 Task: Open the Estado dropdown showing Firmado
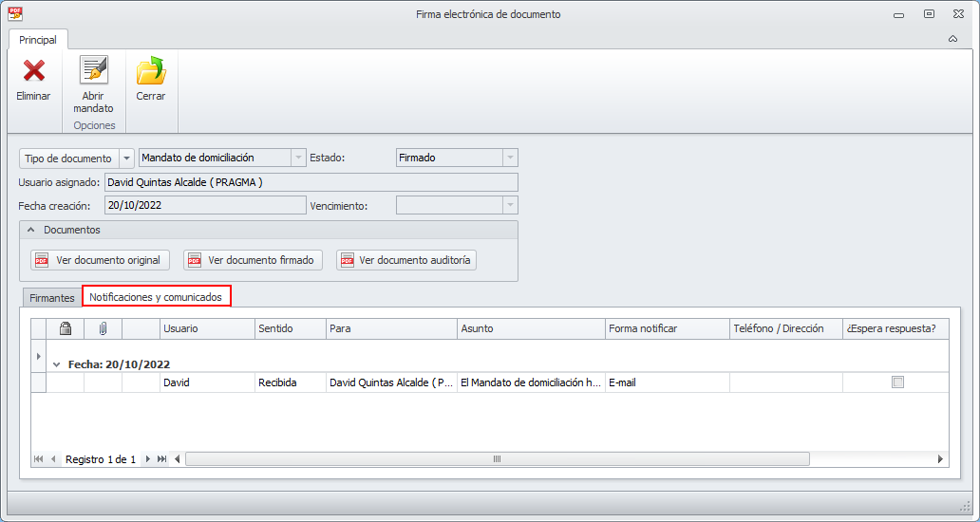pyautogui.click(x=510, y=158)
